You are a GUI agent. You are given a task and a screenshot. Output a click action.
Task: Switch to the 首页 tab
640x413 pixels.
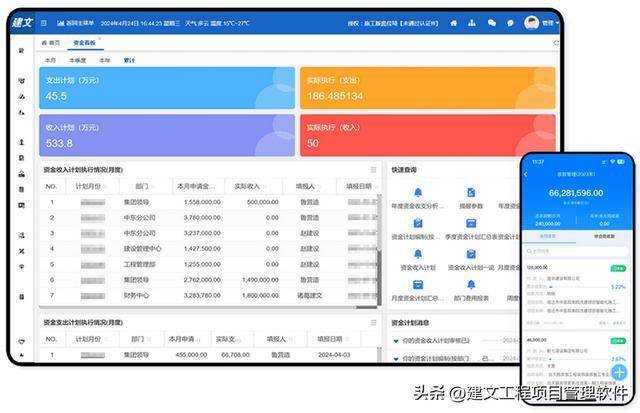pyautogui.click(x=50, y=43)
